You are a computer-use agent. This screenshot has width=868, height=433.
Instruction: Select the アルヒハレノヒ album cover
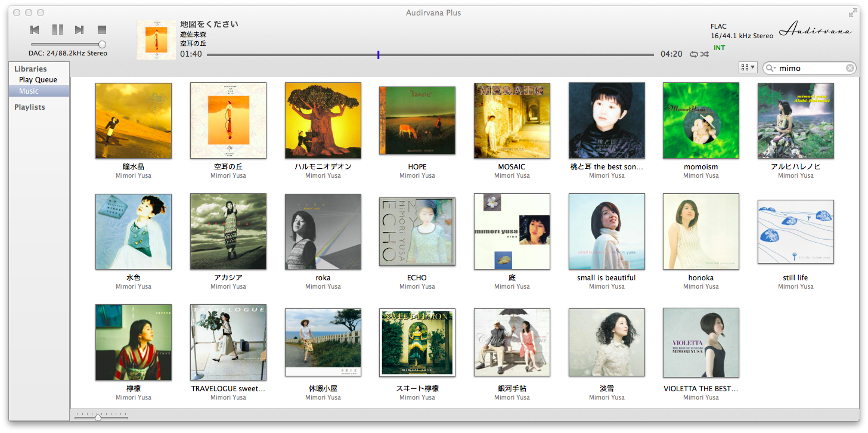(796, 120)
